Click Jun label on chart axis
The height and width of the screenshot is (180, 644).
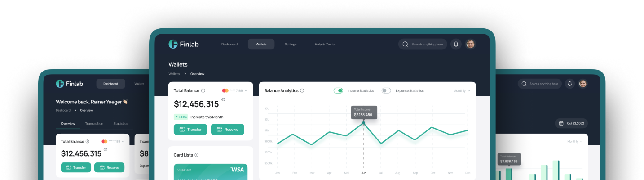coord(364,173)
